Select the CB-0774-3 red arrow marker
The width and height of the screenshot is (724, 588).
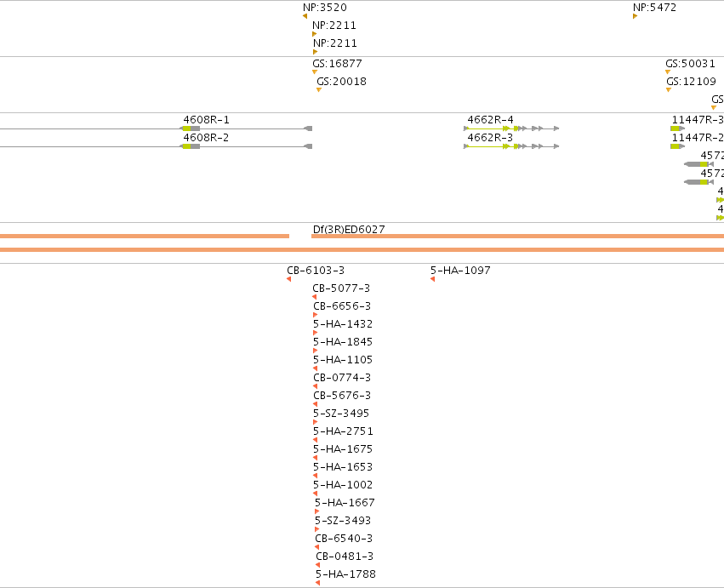pyautogui.click(x=316, y=386)
